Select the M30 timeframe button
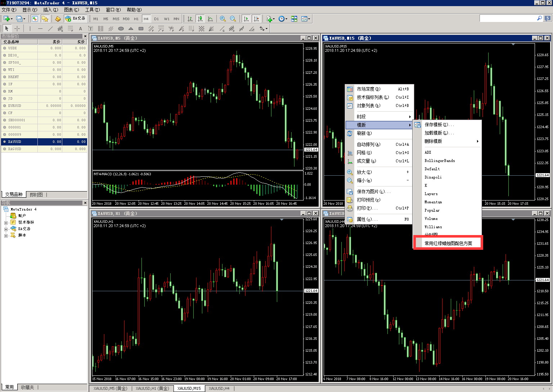 click(x=126, y=19)
